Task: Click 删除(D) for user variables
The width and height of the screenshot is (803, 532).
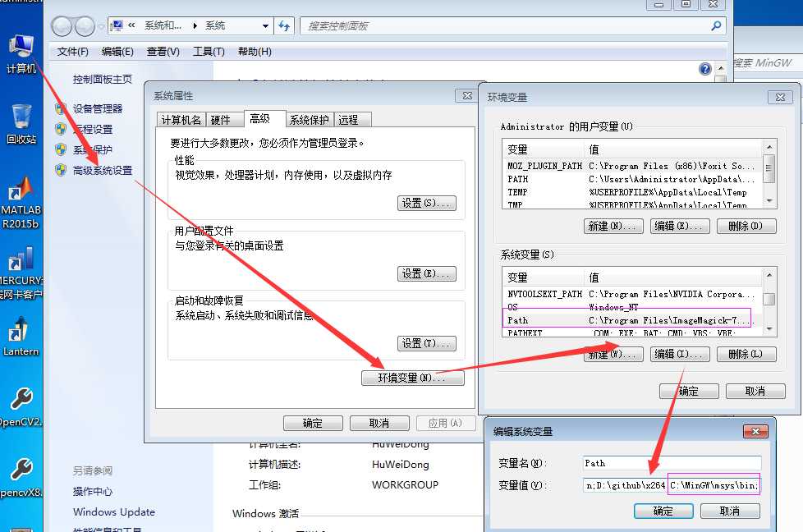Action: tap(746, 226)
